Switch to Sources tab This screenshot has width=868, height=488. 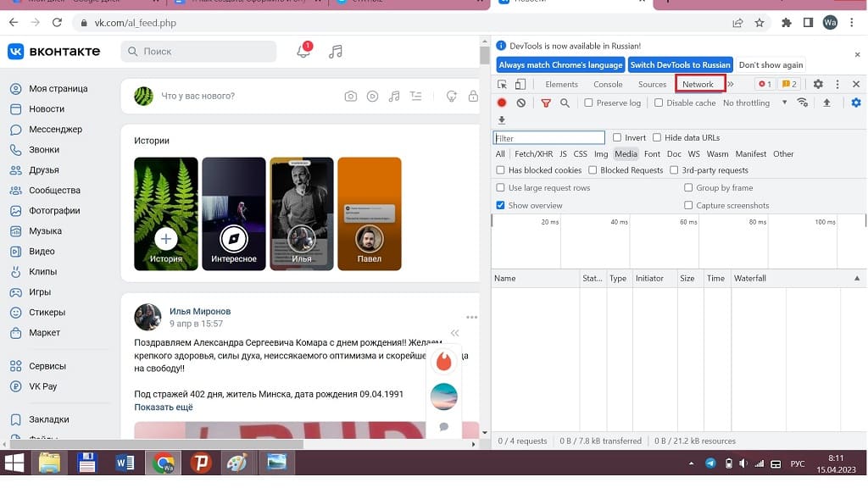click(x=652, y=84)
